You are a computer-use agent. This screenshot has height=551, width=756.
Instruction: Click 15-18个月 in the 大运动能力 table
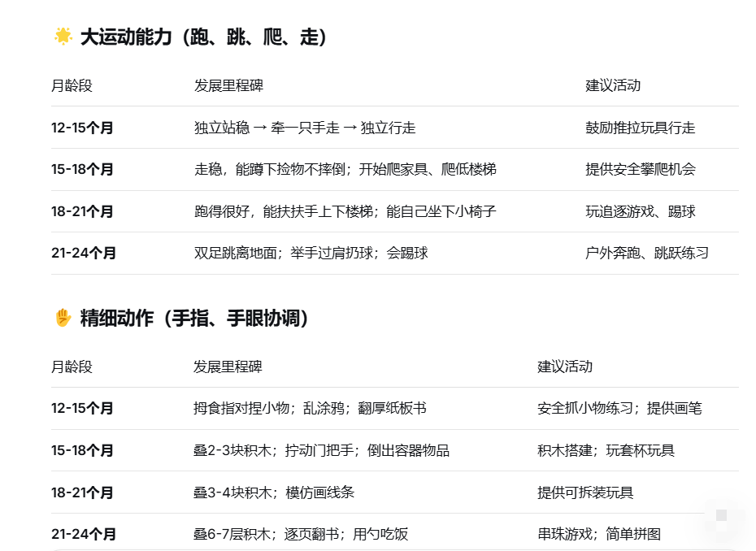(x=82, y=169)
